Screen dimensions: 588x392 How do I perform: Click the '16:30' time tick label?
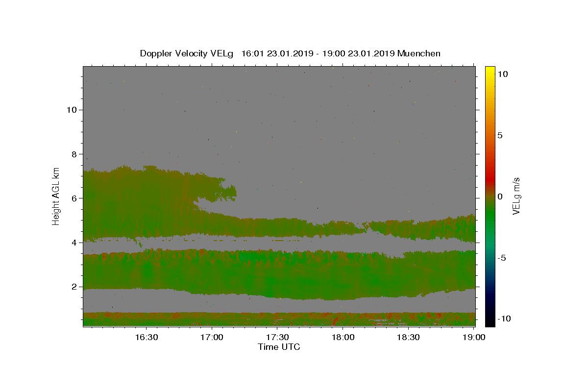[x=146, y=338]
